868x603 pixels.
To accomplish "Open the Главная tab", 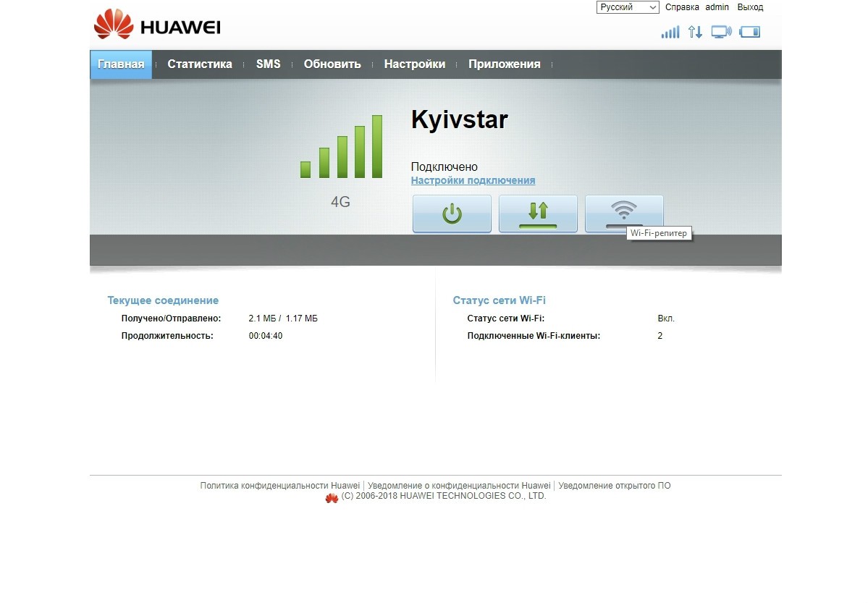I will coord(121,64).
